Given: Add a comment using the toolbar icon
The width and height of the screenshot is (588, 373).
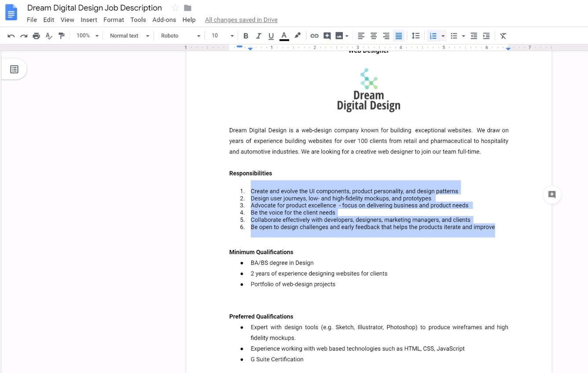Looking at the screenshot, I should (327, 36).
